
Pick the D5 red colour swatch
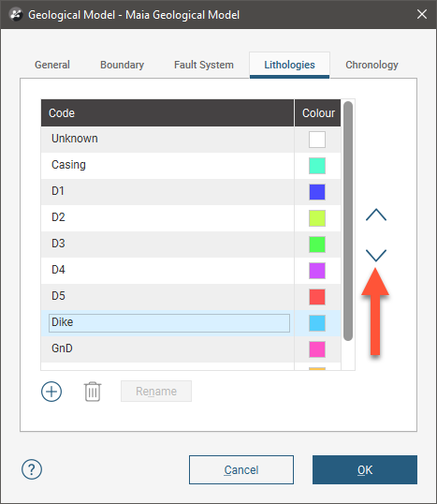317,297
